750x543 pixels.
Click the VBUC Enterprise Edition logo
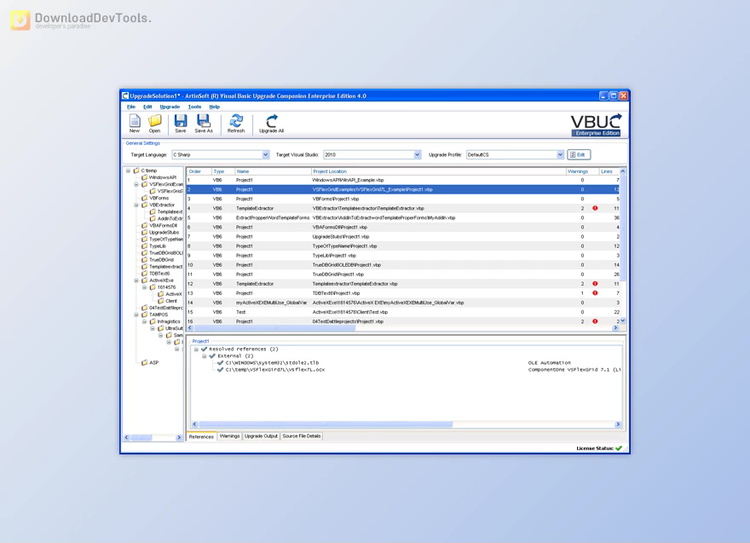coord(596,125)
